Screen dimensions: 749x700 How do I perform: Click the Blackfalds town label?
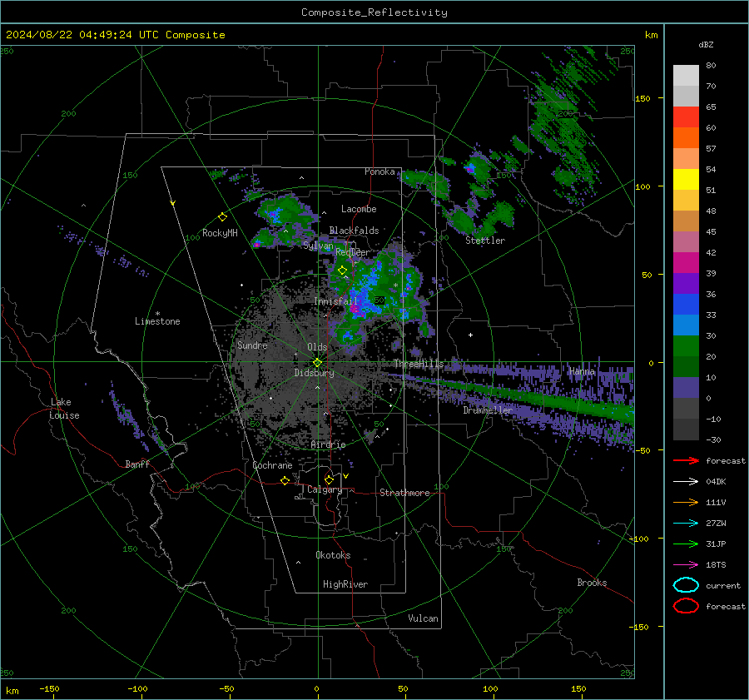pyautogui.click(x=354, y=231)
